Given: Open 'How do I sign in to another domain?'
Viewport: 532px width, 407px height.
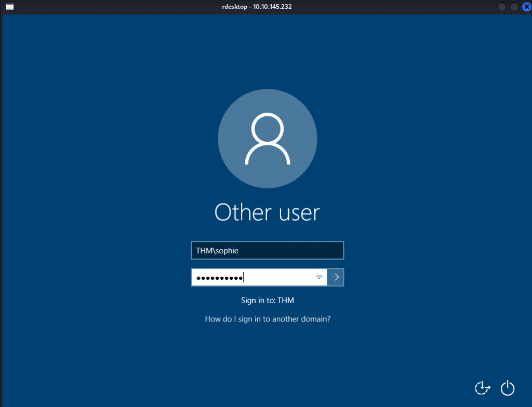Looking at the screenshot, I should (268, 319).
